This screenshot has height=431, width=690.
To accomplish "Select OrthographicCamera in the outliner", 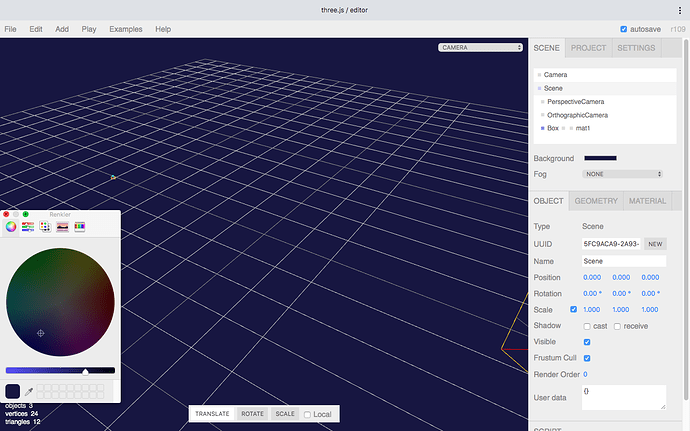I will (x=605, y=115).
